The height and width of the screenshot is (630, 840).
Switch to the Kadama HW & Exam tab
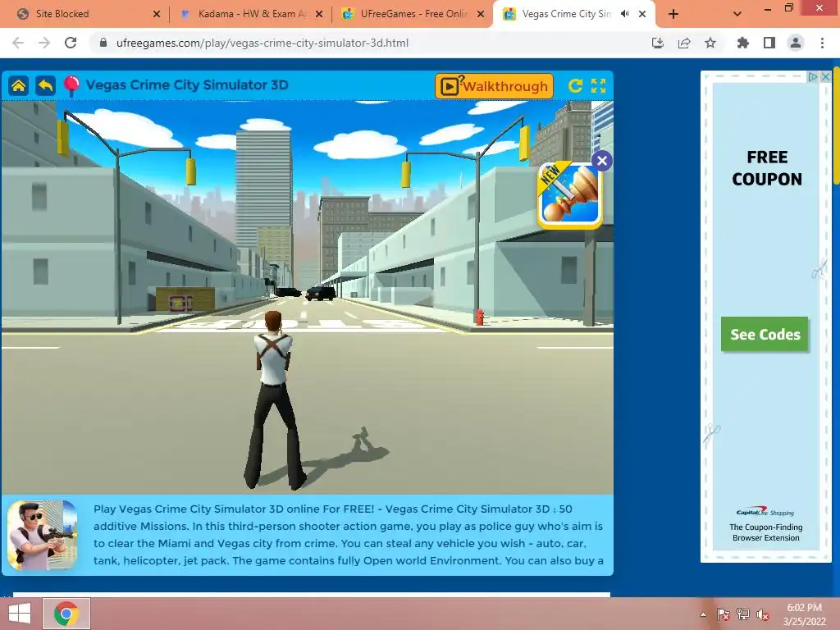[x=251, y=14]
